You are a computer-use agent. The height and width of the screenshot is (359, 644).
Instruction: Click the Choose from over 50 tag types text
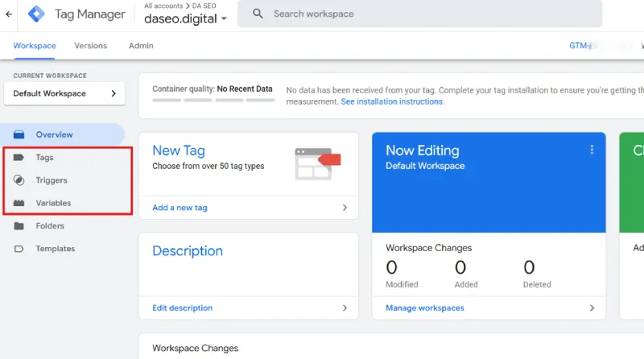point(208,166)
